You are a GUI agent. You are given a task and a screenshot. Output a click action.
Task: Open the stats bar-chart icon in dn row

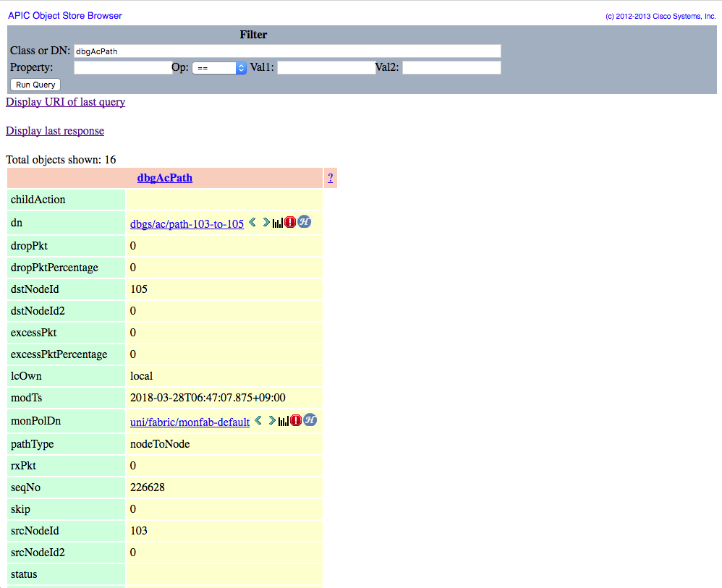[x=278, y=223]
